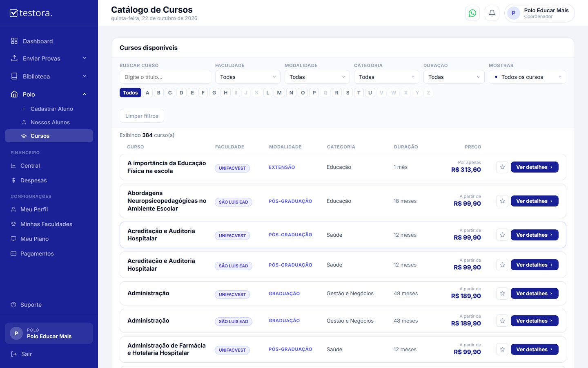The image size is (588, 368).
Task: Filter courses by letter C
Action: tap(170, 93)
